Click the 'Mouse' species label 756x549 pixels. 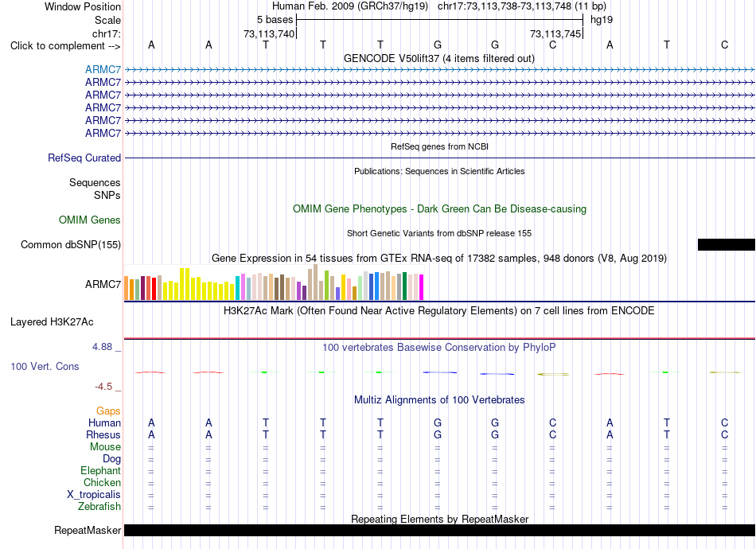pos(105,447)
